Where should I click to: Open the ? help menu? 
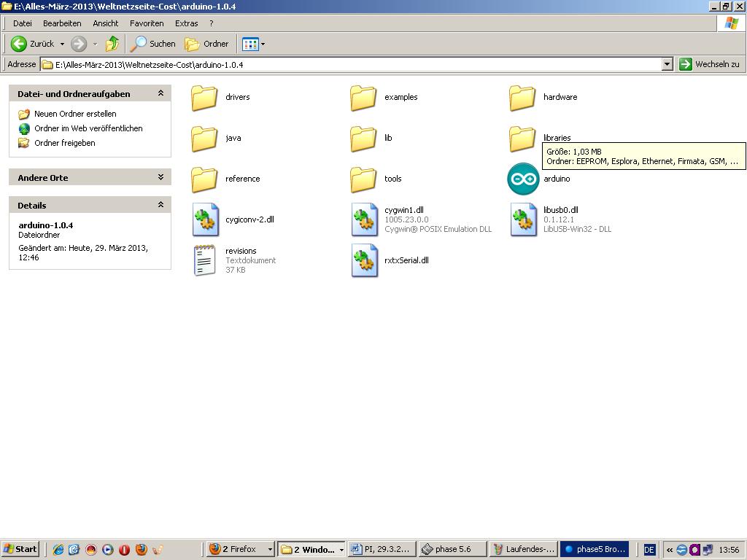(x=211, y=23)
